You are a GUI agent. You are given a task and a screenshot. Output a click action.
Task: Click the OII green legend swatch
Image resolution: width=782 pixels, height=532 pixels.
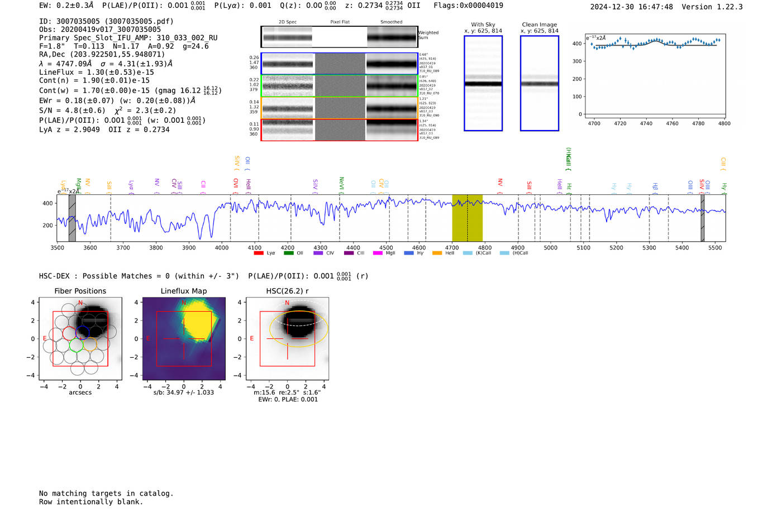pos(288,253)
